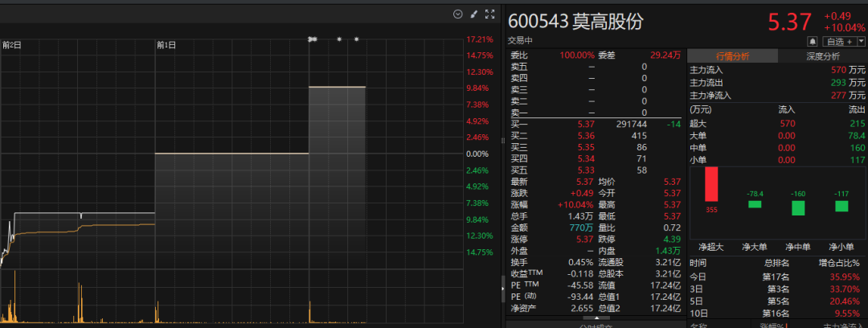
Task: Click 净资产 value 2.655
Action: [x=583, y=308]
